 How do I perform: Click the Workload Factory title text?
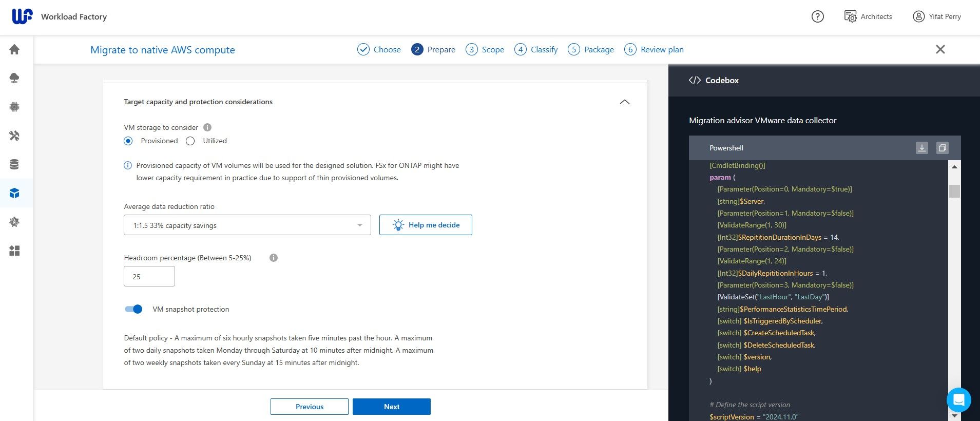coord(74,16)
